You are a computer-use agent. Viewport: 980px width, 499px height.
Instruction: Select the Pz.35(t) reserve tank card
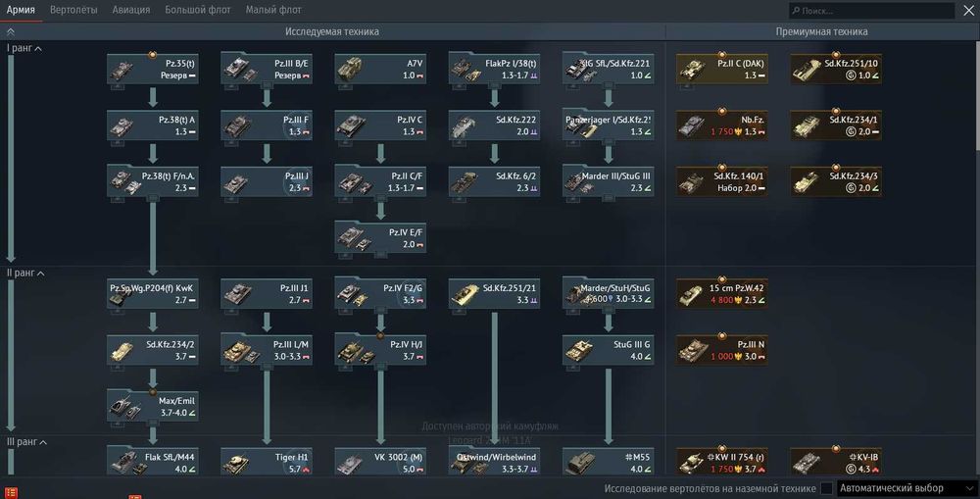[153, 69]
